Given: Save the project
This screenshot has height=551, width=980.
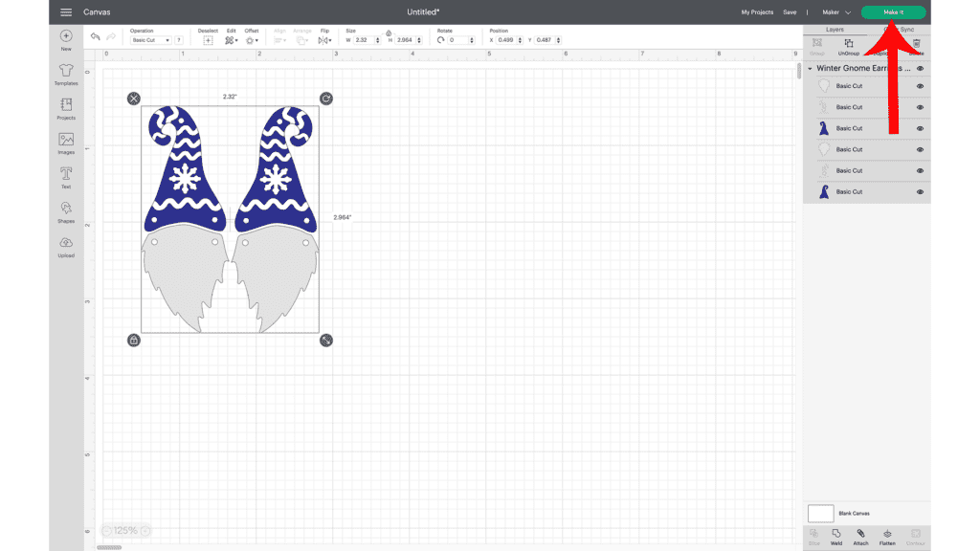Looking at the screenshot, I should click(x=790, y=12).
